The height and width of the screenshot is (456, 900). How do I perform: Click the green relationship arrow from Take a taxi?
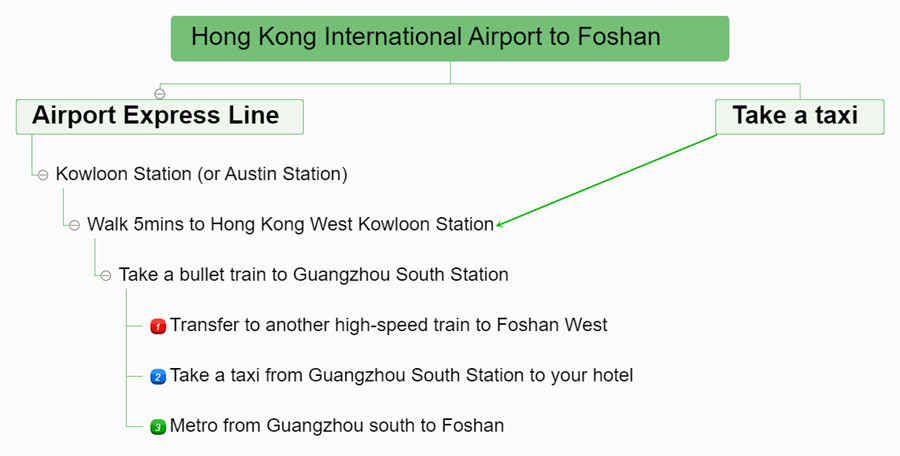pyautogui.click(x=607, y=180)
